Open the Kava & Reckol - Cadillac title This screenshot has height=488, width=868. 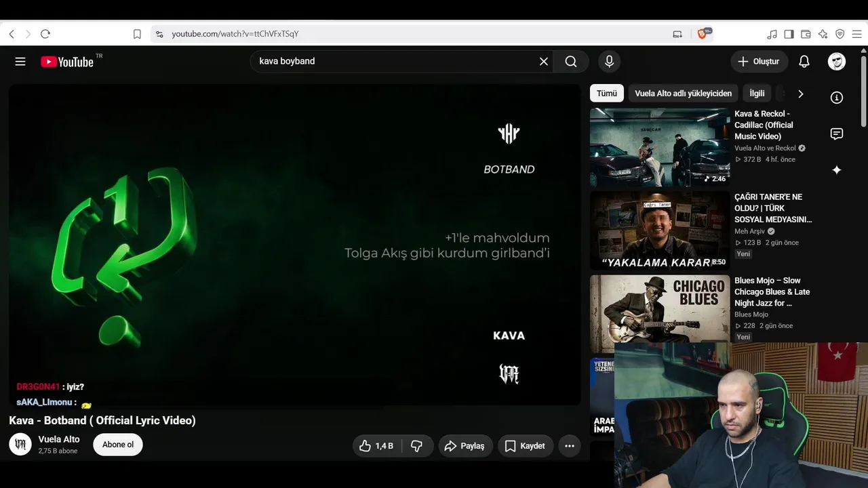point(764,125)
